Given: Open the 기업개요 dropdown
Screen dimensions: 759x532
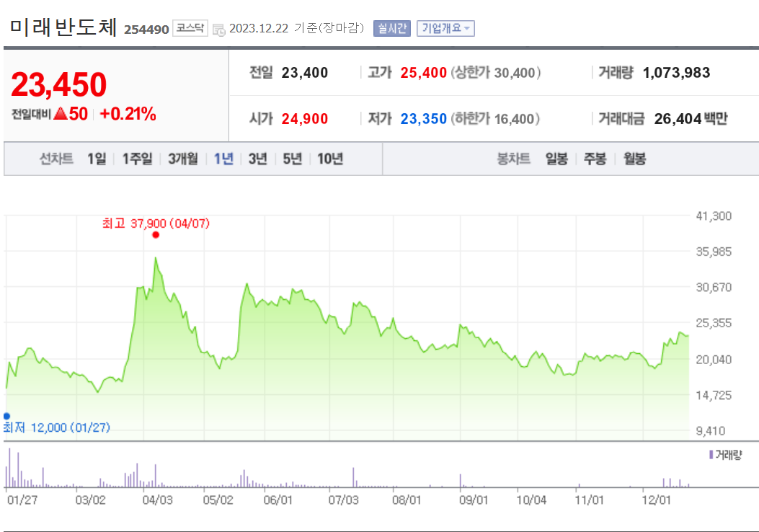Looking at the screenshot, I should (445, 29).
